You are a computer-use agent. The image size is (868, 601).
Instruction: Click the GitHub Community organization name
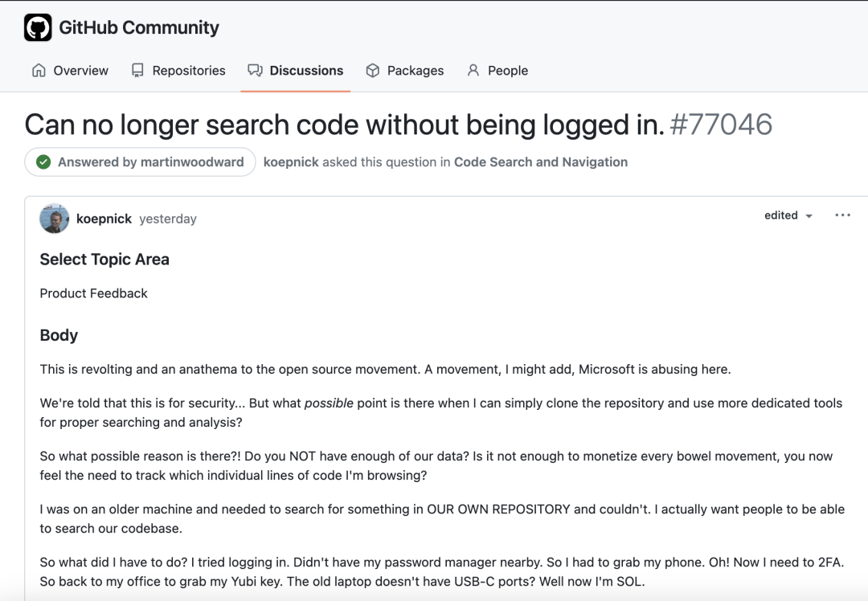point(139,28)
